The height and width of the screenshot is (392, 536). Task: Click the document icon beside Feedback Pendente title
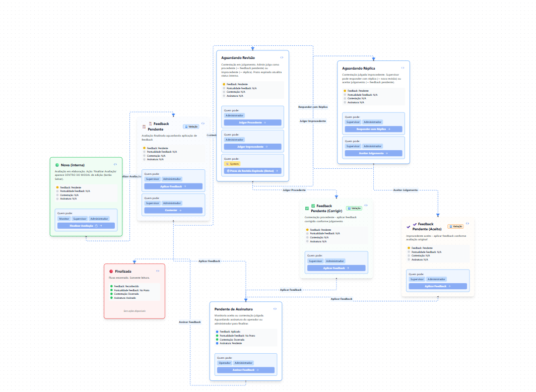point(150,123)
